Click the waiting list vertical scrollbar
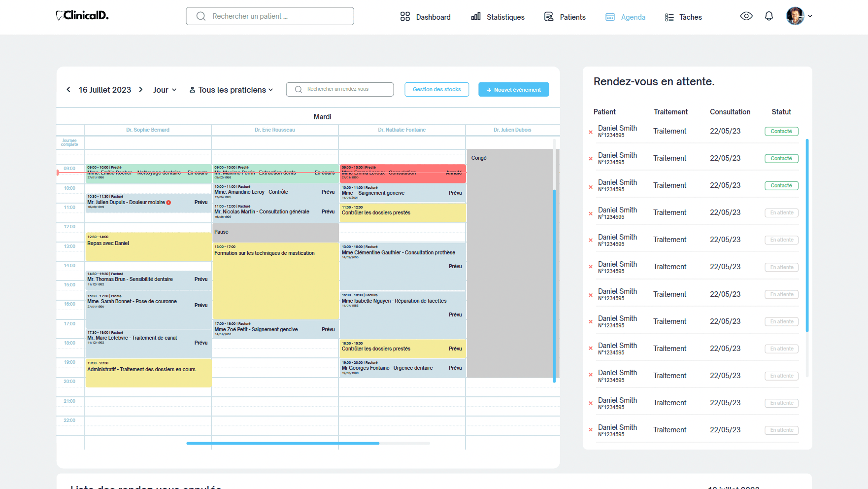 point(807,236)
